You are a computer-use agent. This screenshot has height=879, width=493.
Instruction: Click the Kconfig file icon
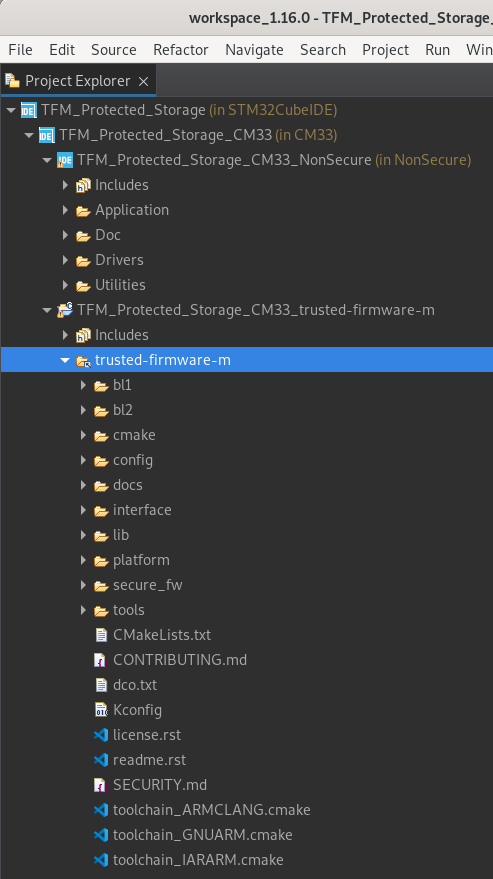click(101, 710)
